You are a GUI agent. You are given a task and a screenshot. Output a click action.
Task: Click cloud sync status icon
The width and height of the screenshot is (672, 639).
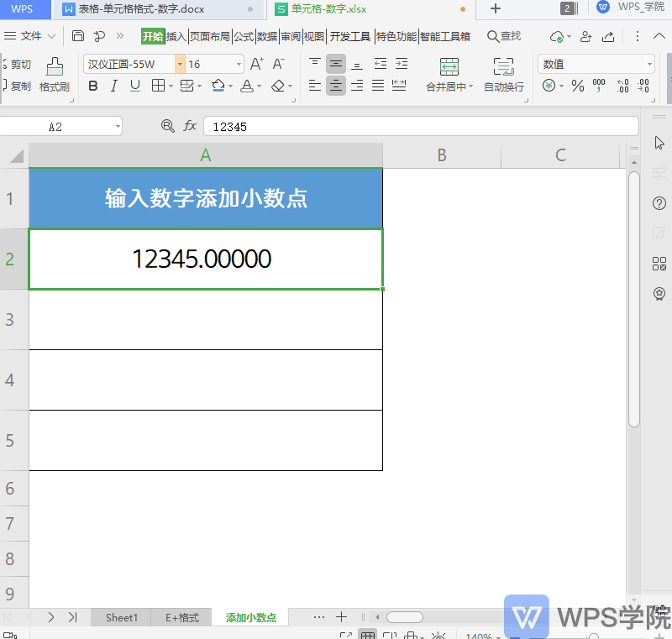pos(557,37)
